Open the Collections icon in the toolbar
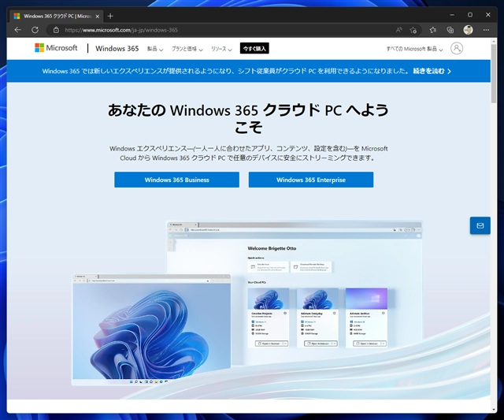 pyautogui.click(x=450, y=30)
